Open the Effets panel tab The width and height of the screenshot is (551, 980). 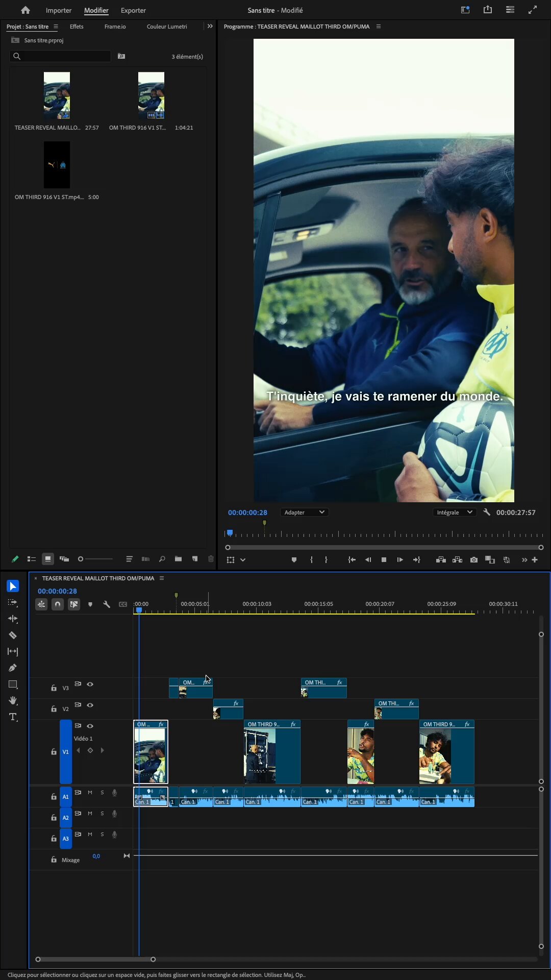pyautogui.click(x=77, y=27)
